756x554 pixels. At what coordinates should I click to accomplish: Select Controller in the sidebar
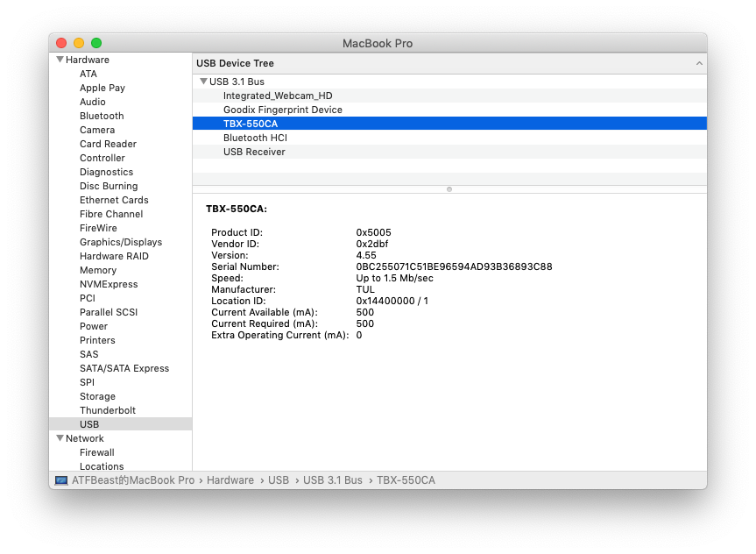(x=102, y=158)
